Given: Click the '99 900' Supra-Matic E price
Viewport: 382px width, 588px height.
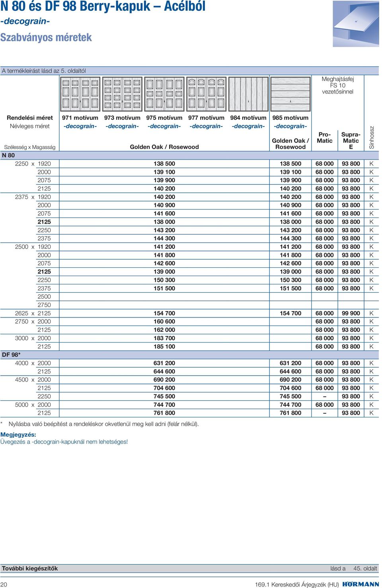Looking at the screenshot, I should click(351, 313).
